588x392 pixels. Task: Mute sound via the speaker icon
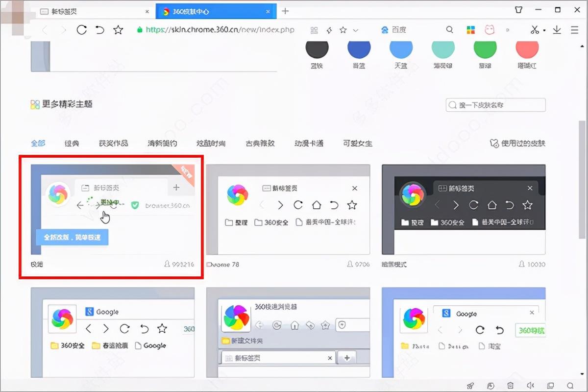coord(530,386)
